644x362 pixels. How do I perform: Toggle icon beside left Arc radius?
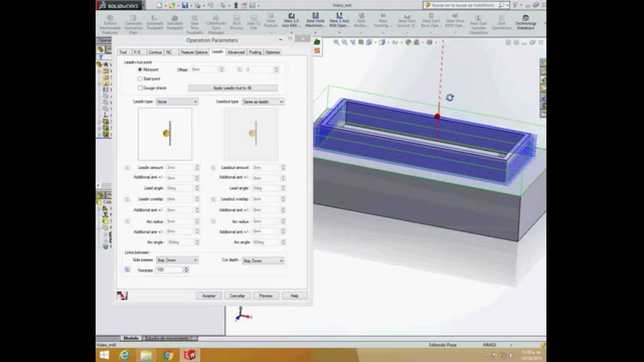[x=127, y=221]
